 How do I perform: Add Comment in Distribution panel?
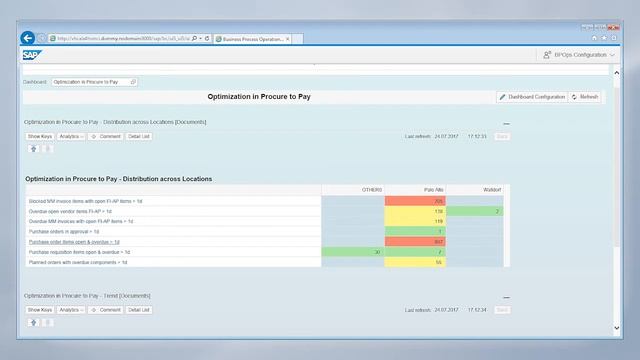coord(106,136)
